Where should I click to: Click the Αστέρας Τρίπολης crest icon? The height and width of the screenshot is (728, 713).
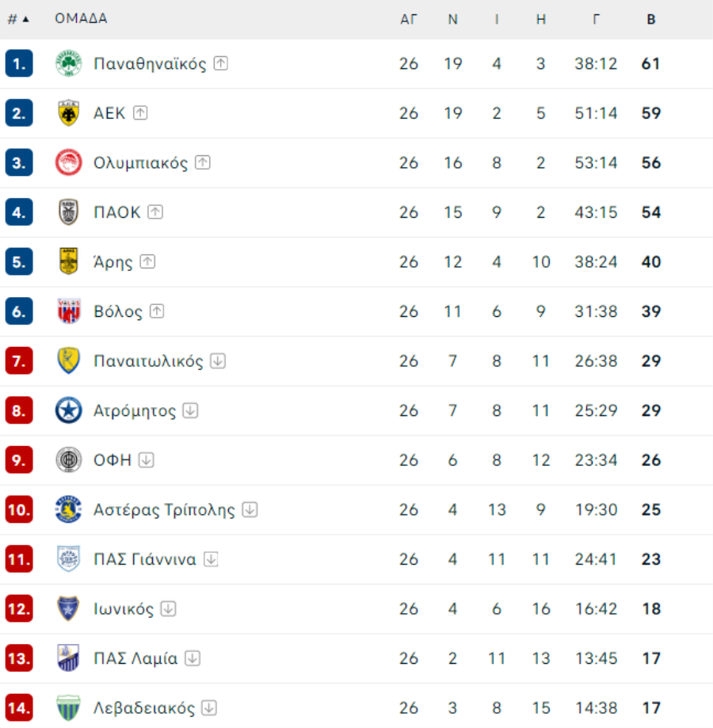pyautogui.click(x=68, y=509)
